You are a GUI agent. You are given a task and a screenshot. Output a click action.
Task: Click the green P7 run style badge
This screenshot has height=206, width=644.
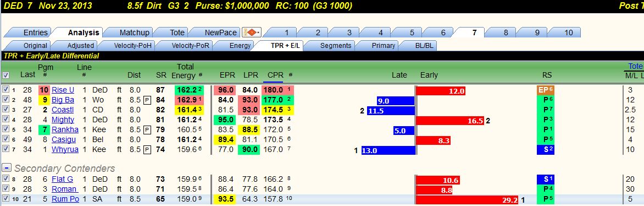click(546, 110)
